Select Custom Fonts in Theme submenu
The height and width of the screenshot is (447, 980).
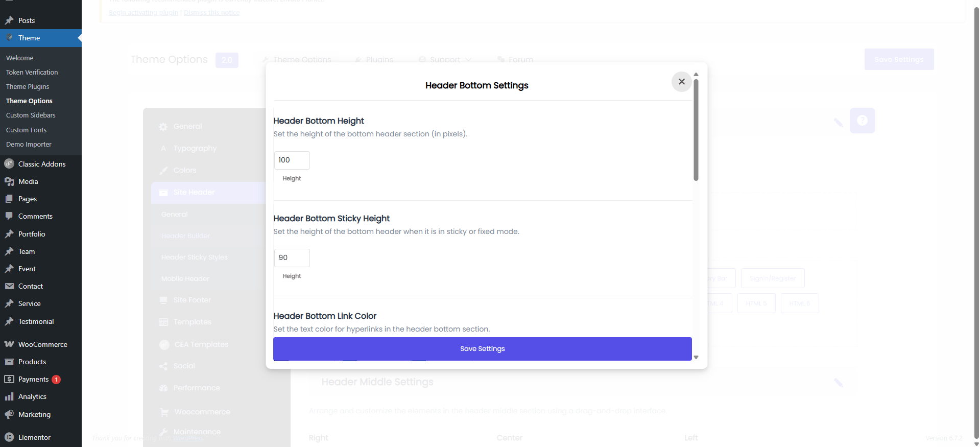click(26, 130)
